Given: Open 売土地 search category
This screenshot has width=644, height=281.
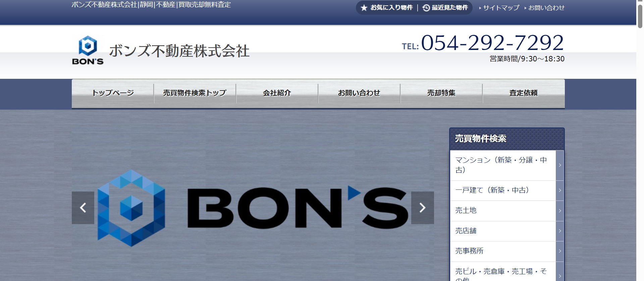Looking at the screenshot, I should click(507, 211).
